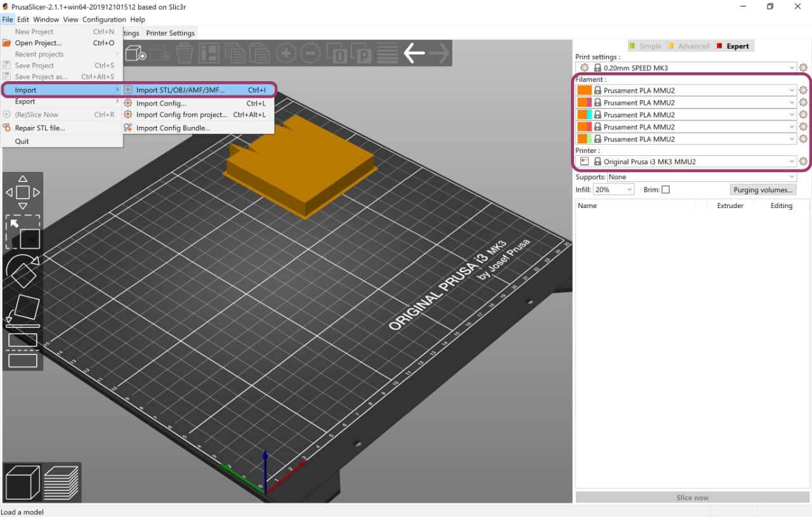Open the 0.20mm SPEED MK3 print settings dropdown
The image size is (812, 517).
[686, 68]
